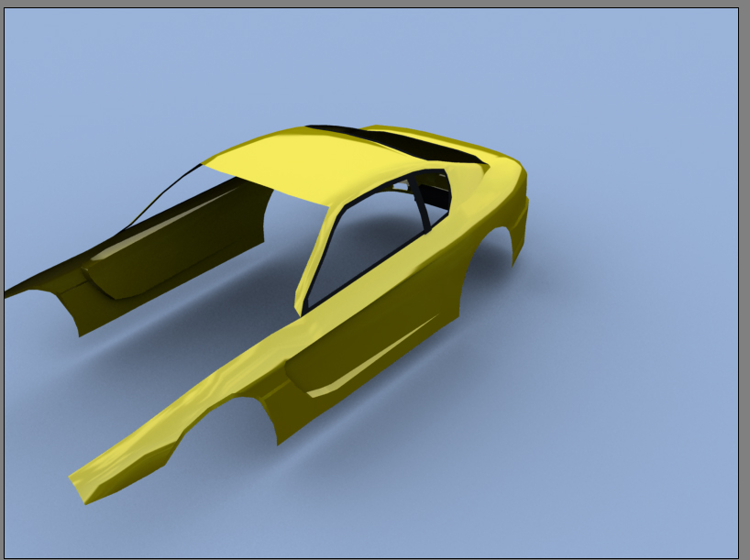The height and width of the screenshot is (560, 750).
Task: Click the gray border right of the render
Action: pos(744,275)
